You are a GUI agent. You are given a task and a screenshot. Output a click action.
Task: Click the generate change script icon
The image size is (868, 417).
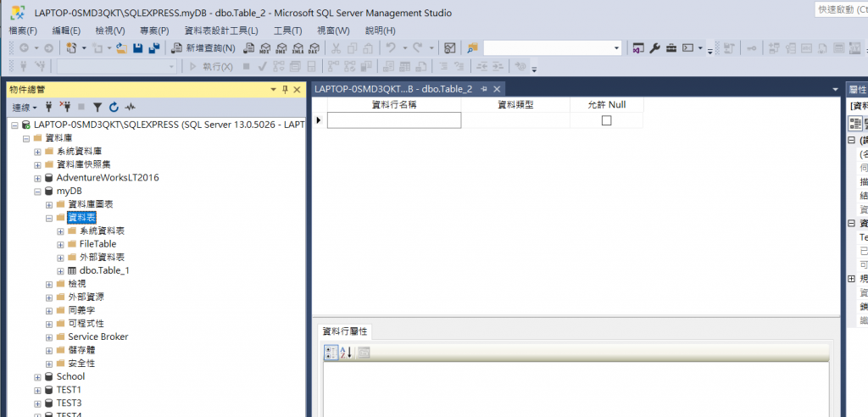click(729, 48)
